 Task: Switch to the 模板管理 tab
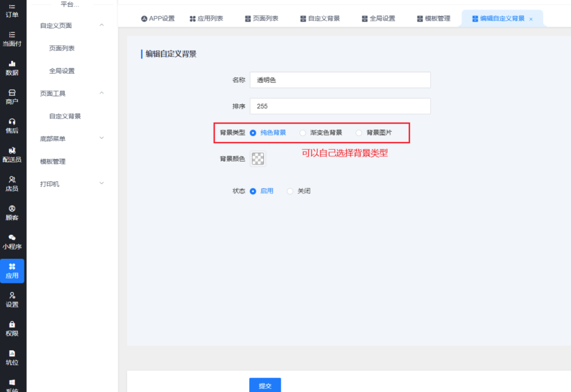click(433, 18)
